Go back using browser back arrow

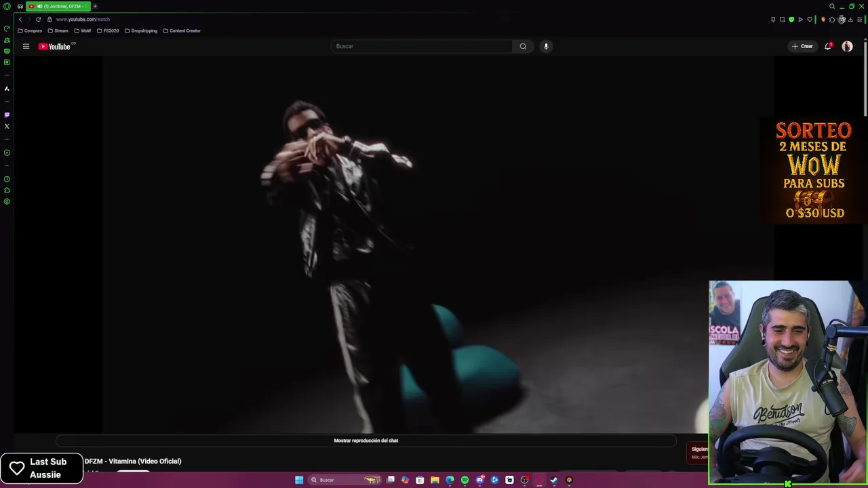(x=20, y=19)
